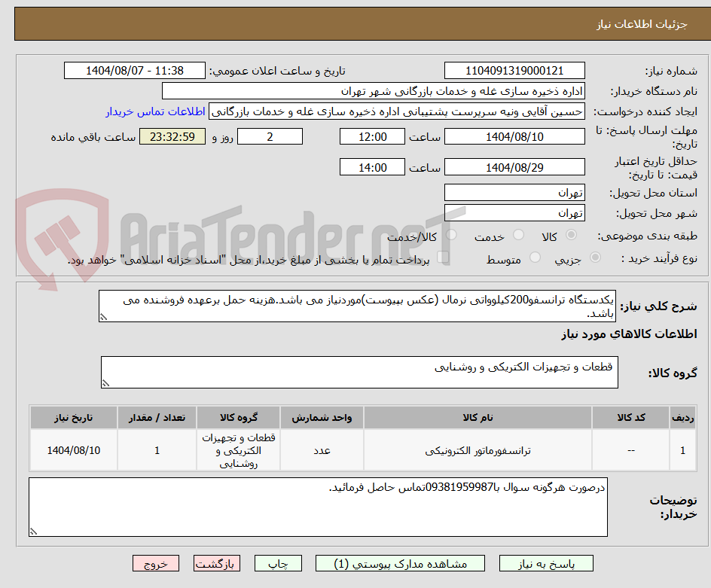Click the small arrow icon in گروه کالا box
Image resolution: width=711 pixels, height=588 pixels.
tap(104, 384)
